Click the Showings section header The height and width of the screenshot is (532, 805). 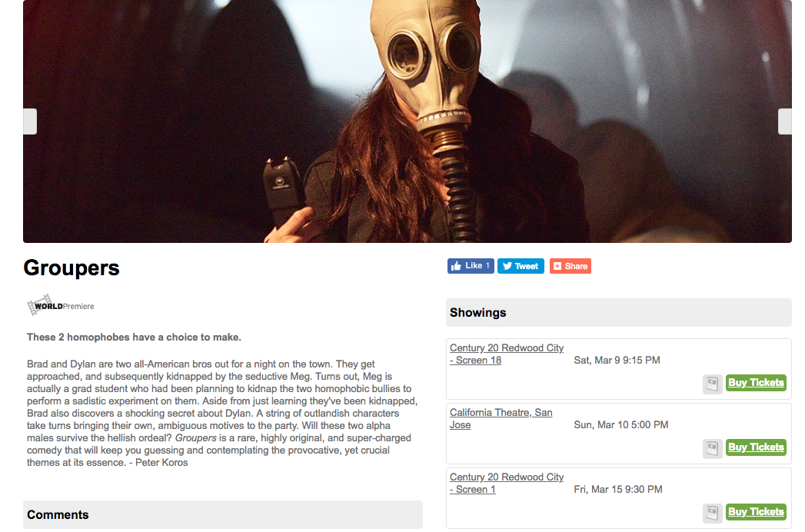(x=619, y=312)
